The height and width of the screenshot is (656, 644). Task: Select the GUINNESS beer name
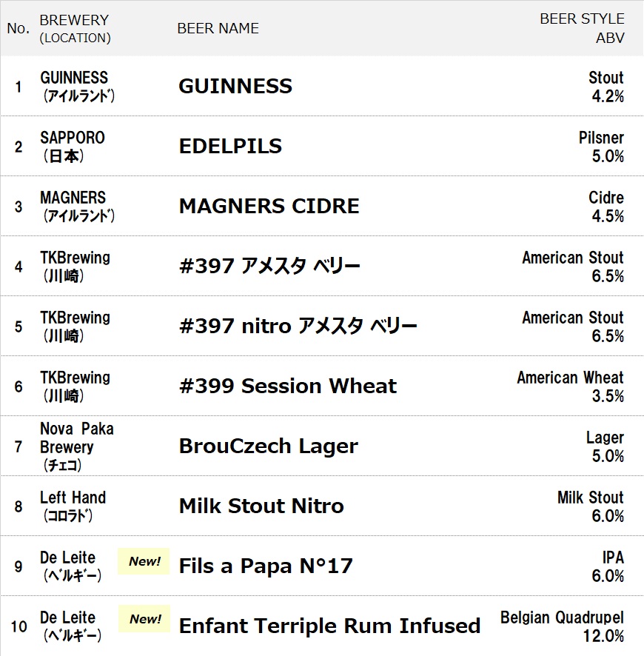[235, 86]
